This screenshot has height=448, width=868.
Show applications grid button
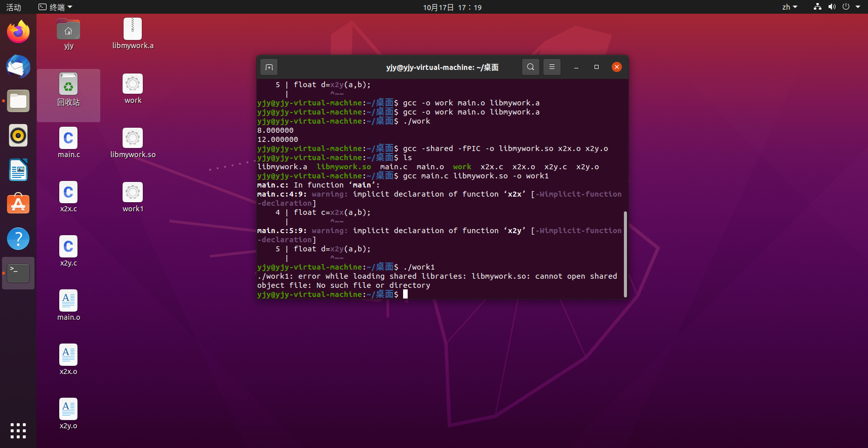click(x=18, y=430)
